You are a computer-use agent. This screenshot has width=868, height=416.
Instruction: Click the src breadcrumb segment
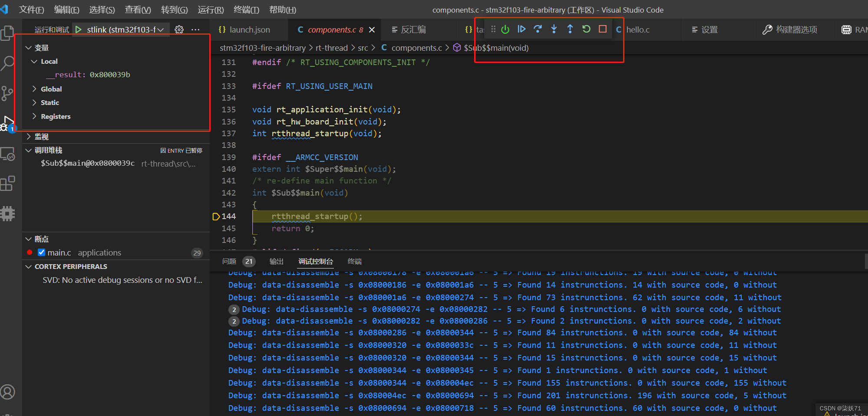[363, 48]
